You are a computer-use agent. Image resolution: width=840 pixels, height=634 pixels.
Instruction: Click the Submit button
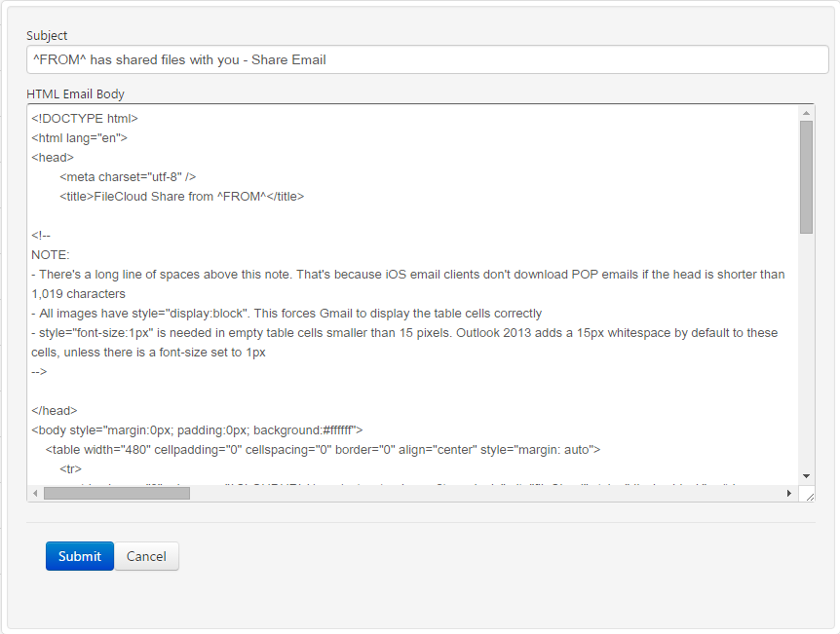coord(79,556)
